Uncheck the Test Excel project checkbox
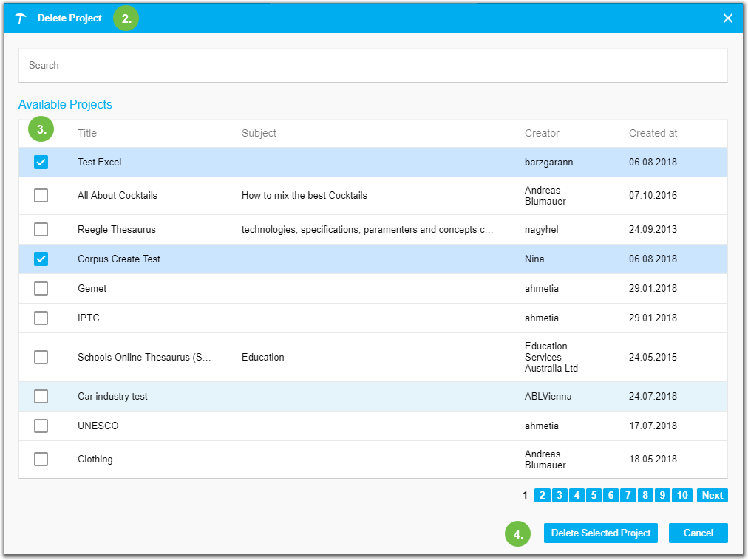The height and width of the screenshot is (560, 748). tap(41, 162)
